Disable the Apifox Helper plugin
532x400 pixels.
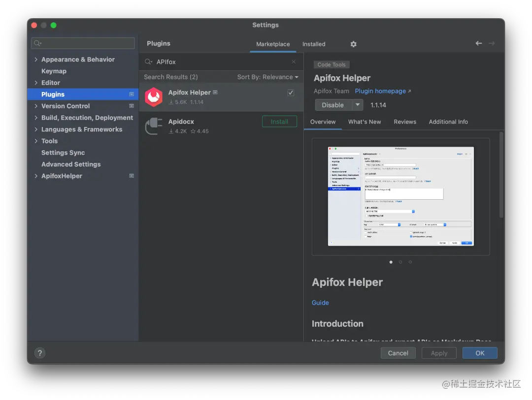(333, 105)
